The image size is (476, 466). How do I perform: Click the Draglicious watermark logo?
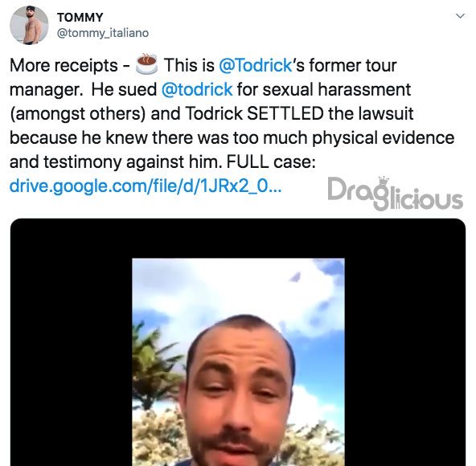pyautogui.click(x=396, y=194)
